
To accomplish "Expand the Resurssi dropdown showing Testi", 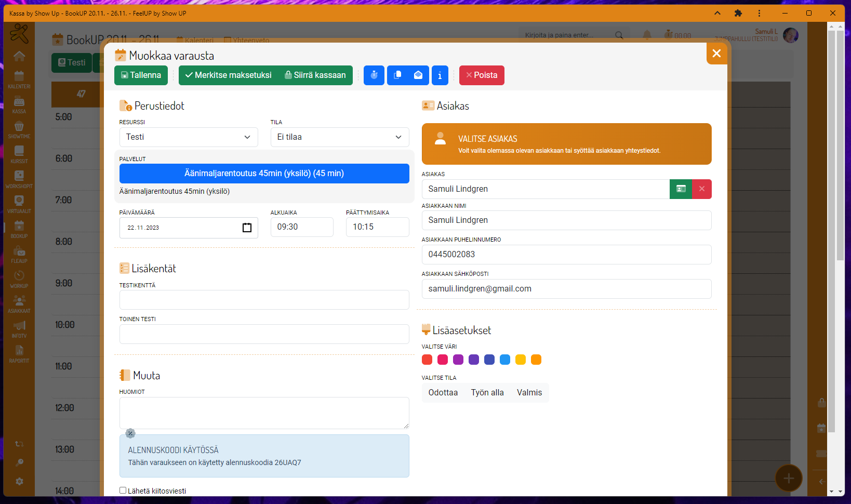I will pos(188,137).
